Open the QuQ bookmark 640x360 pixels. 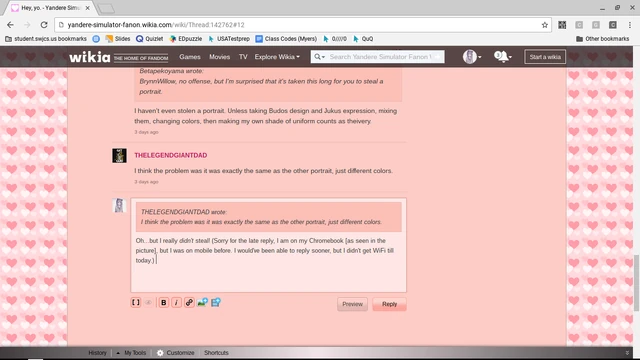[363, 39]
